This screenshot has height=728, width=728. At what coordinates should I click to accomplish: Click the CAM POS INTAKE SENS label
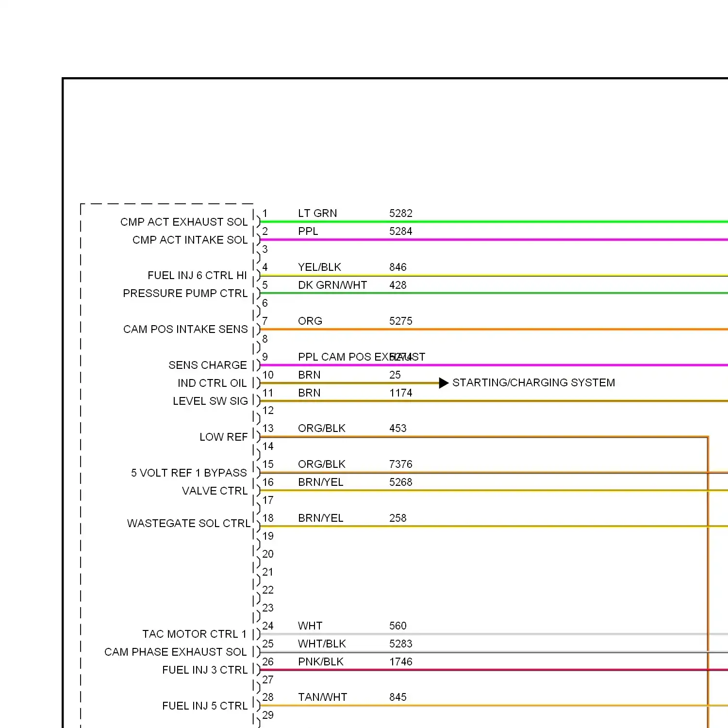point(185,330)
